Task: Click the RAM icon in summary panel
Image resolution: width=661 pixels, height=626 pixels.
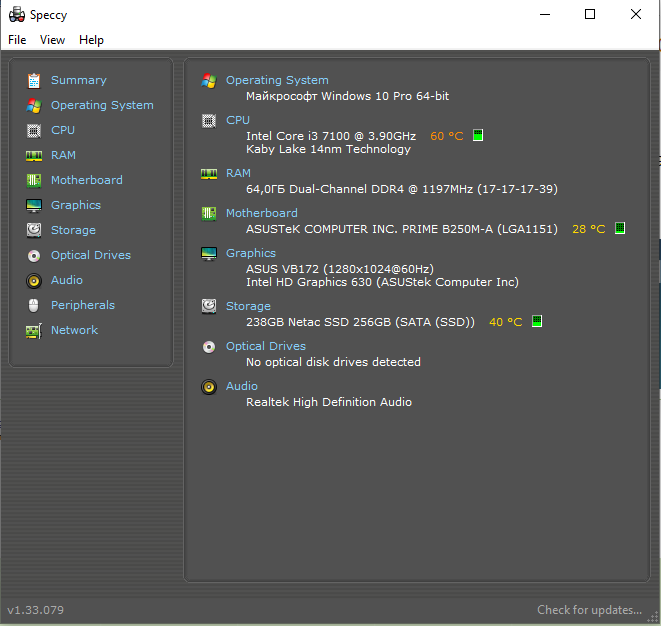Action: (209, 174)
